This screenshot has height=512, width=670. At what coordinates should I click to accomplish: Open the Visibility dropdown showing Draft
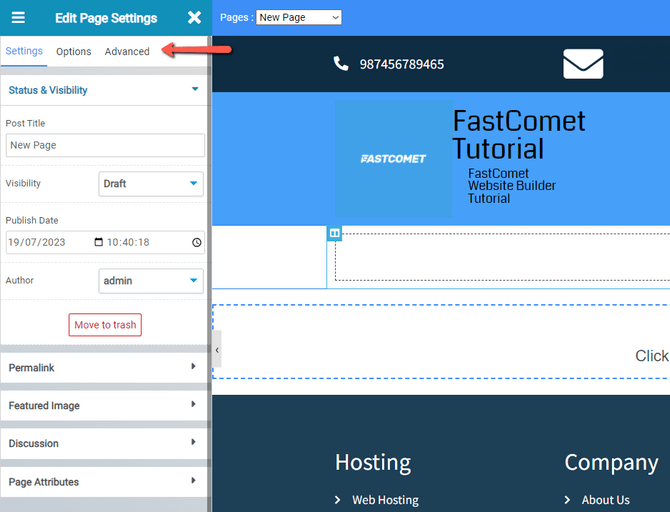pos(151,184)
